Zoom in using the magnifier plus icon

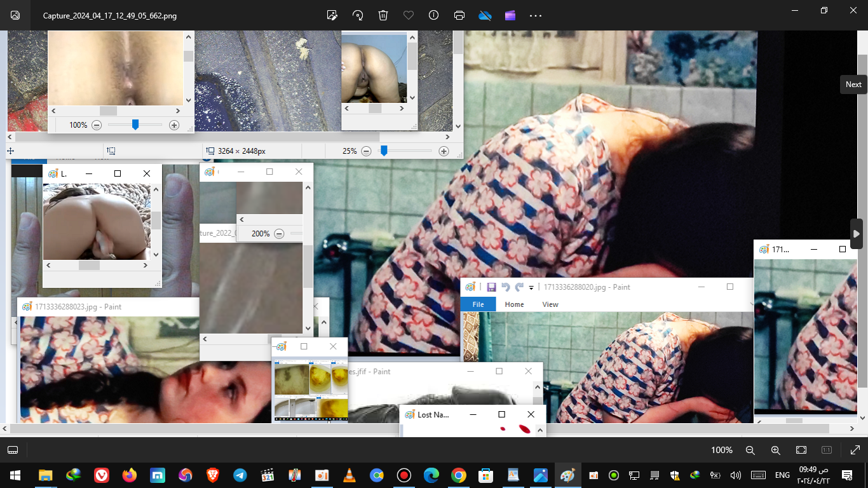[775, 450]
